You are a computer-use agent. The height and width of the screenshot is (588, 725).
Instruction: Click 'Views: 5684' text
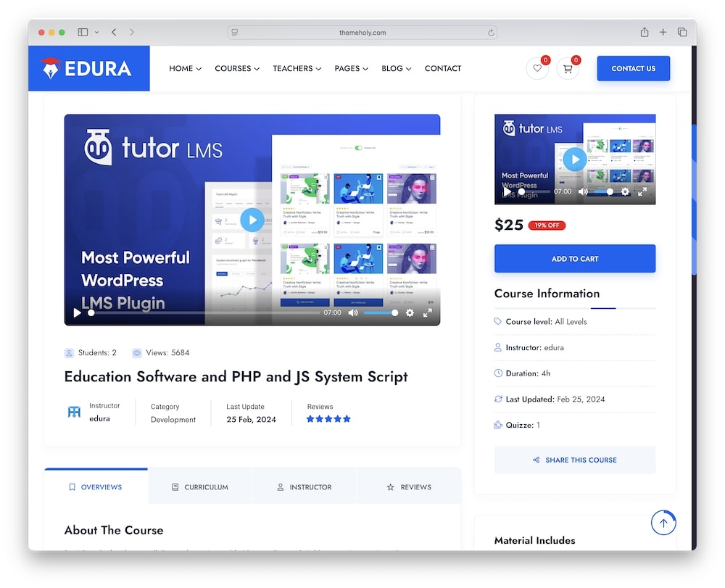point(167,352)
